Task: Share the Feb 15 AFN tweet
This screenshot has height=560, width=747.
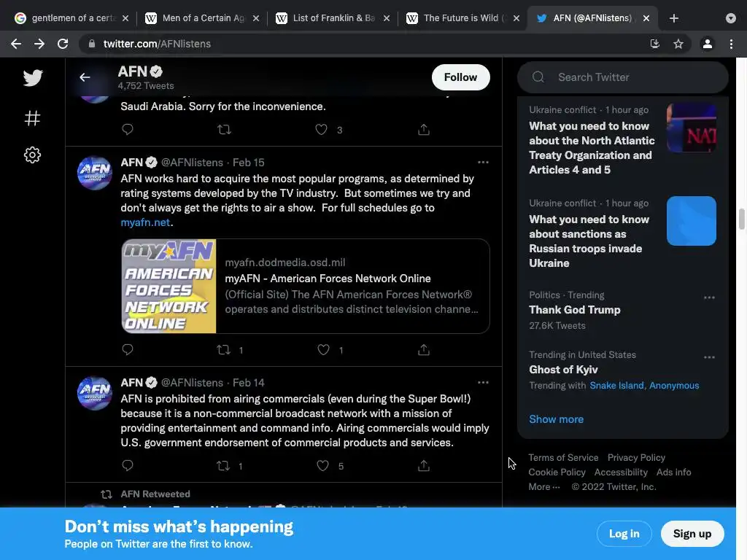Action: (424, 349)
